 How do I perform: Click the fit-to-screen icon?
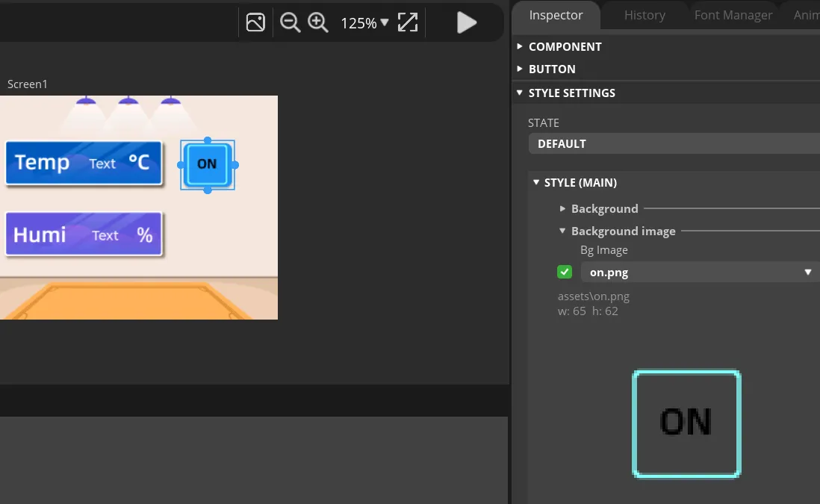pyautogui.click(x=408, y=22)
